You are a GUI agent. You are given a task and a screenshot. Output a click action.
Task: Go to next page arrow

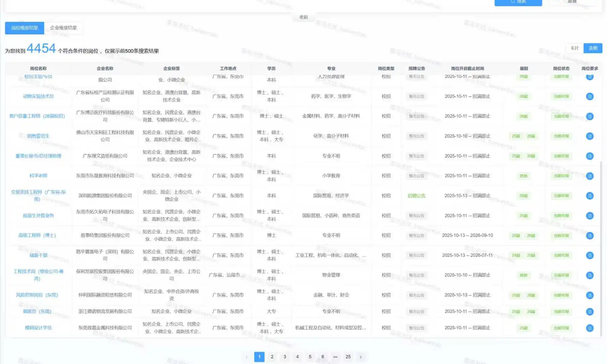point(361,357)
